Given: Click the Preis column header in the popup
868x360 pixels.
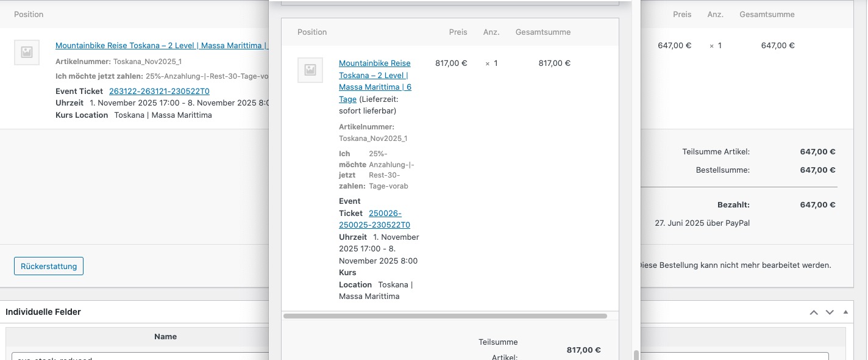Looking at the screenshot, I should [x=458, y=32].
